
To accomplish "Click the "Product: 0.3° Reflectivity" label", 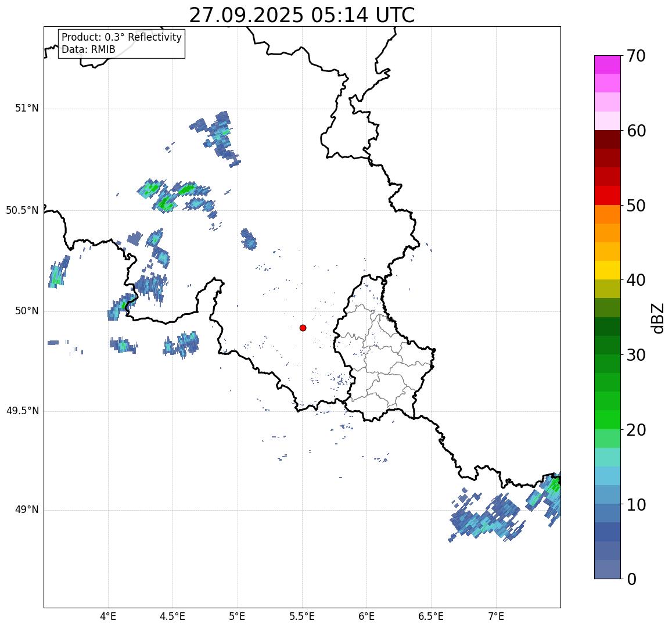I will [x=122, y=37].
